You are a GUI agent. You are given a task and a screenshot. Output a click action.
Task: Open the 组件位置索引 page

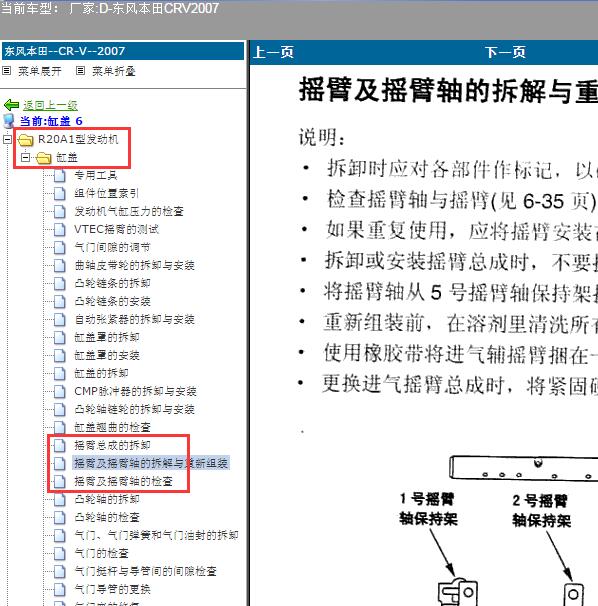[106, 193]
